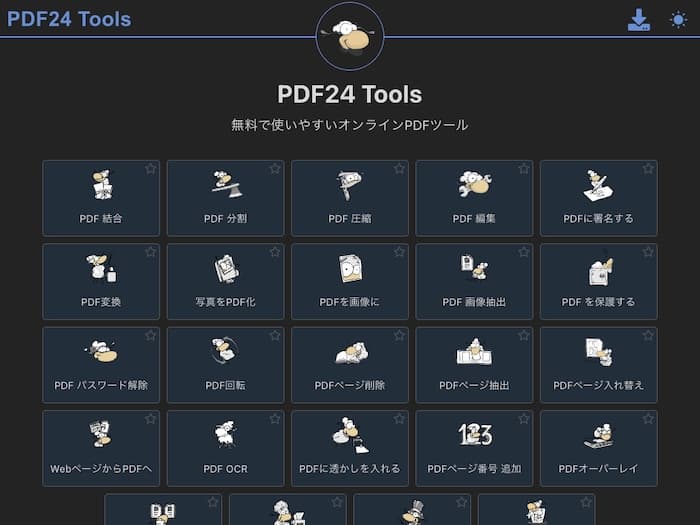The width and height of the screenshot is (700, 525).
Task: Favorite the PDF パスワード解除 tool star
Action: coord(150,336)
